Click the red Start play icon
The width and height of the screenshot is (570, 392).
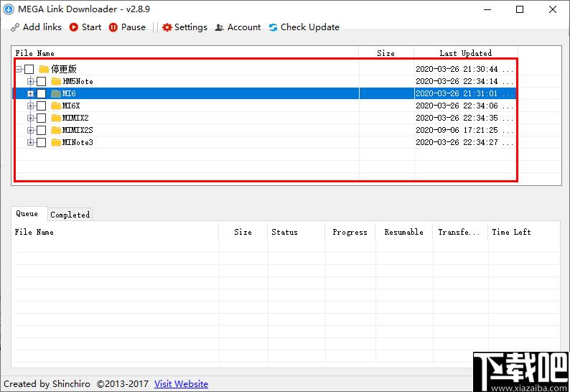click(74, 27)
